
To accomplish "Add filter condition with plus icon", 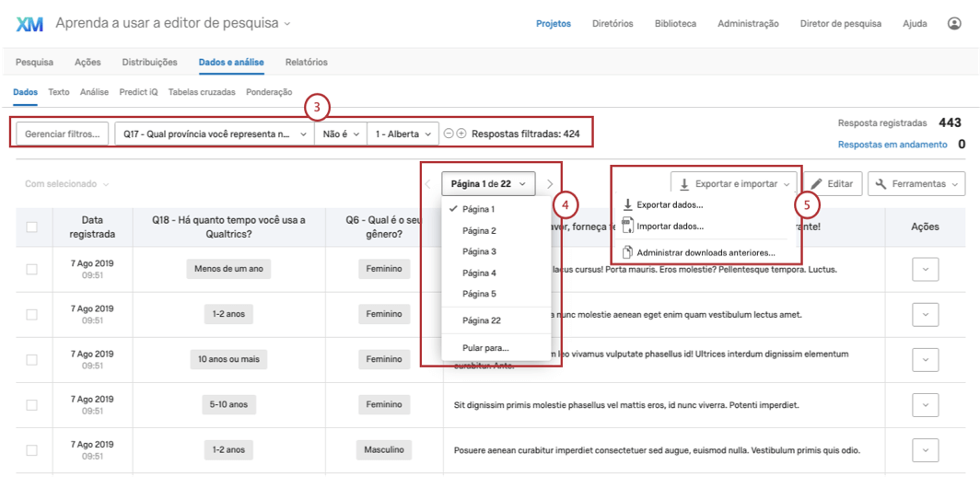I will 461,134.
